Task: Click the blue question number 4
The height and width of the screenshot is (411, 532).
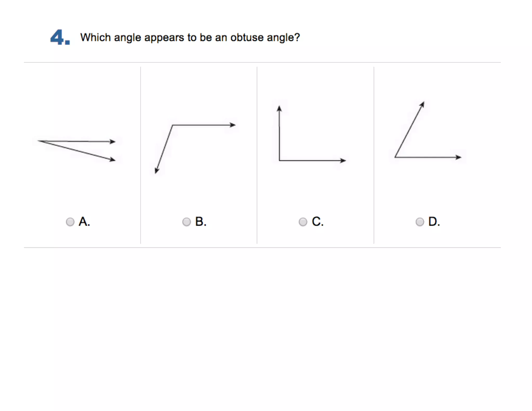Action: [60, 37]
